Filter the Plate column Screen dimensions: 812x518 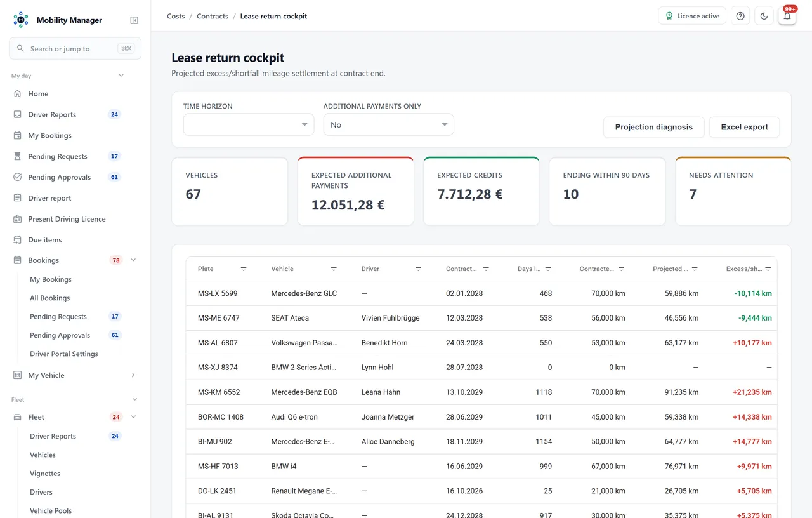[244, 269]
